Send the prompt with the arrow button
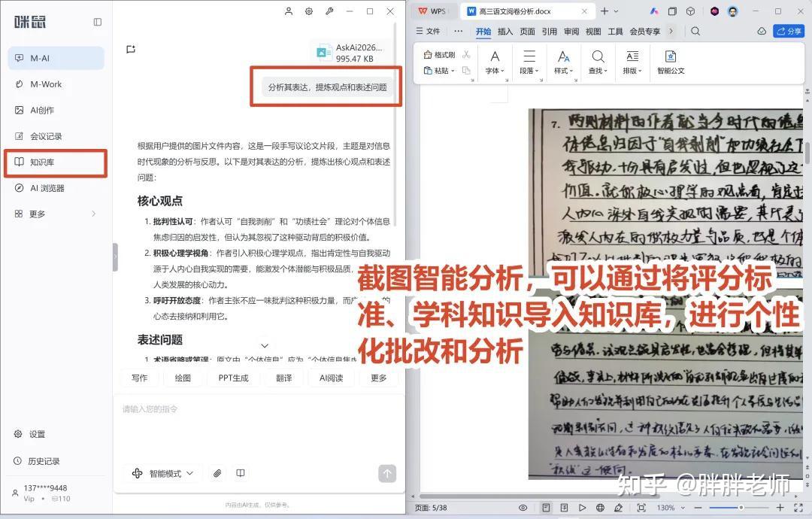The height and width of the screenshot is (519, 812). [387, 473]
